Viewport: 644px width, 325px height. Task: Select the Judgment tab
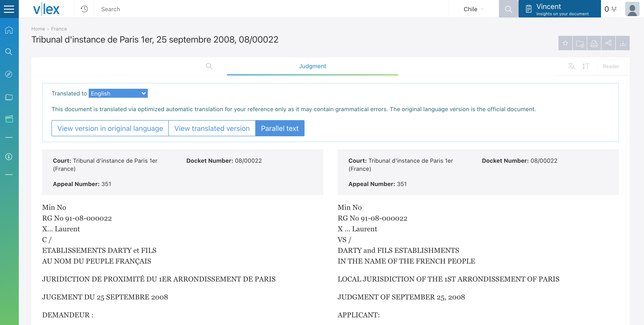[x=313, y=66]
